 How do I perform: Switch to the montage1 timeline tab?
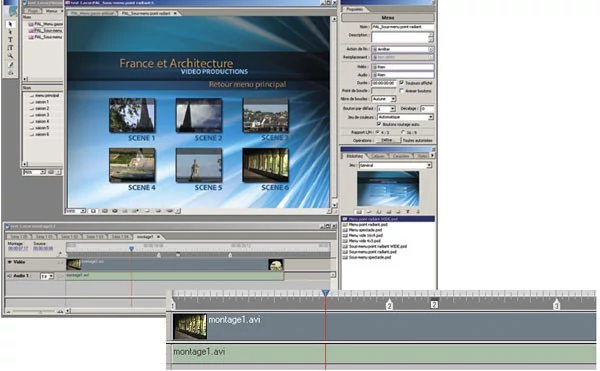pyautogui.click(x=145, y=237)
